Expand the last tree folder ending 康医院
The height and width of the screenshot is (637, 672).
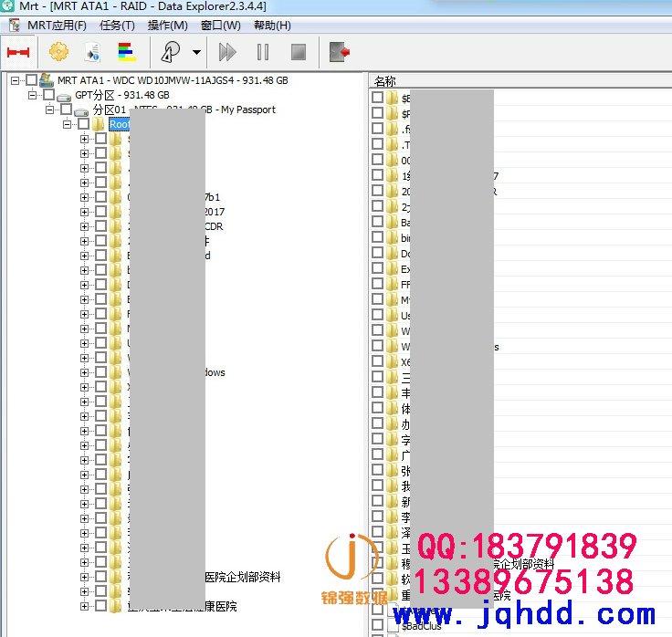pos(84,606)
